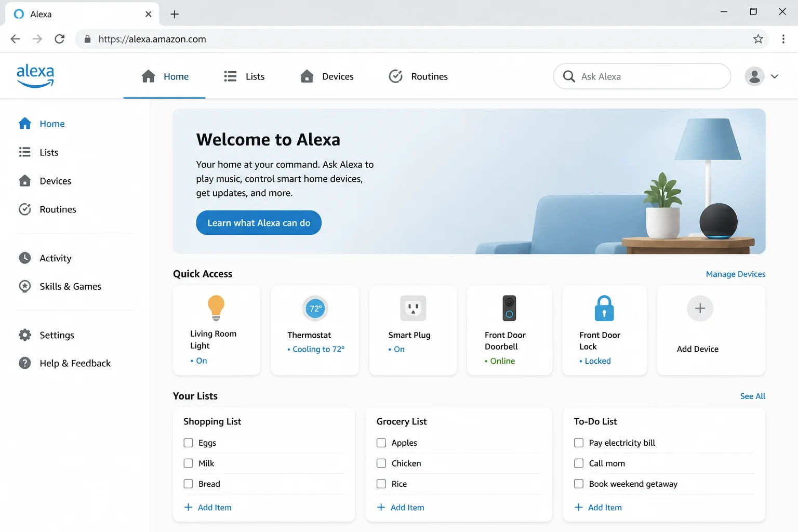
Task: Check off Milk in Shopping List
Action: click(x=188, y=463)
